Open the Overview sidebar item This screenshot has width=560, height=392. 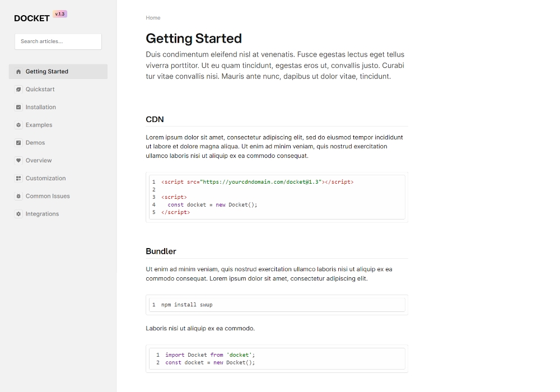[58, 161]
